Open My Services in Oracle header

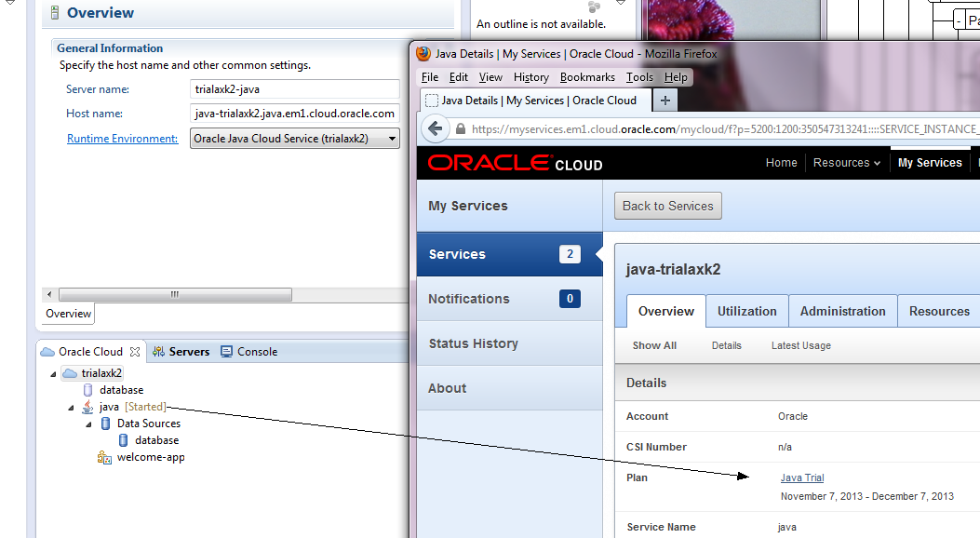[930, 163]
